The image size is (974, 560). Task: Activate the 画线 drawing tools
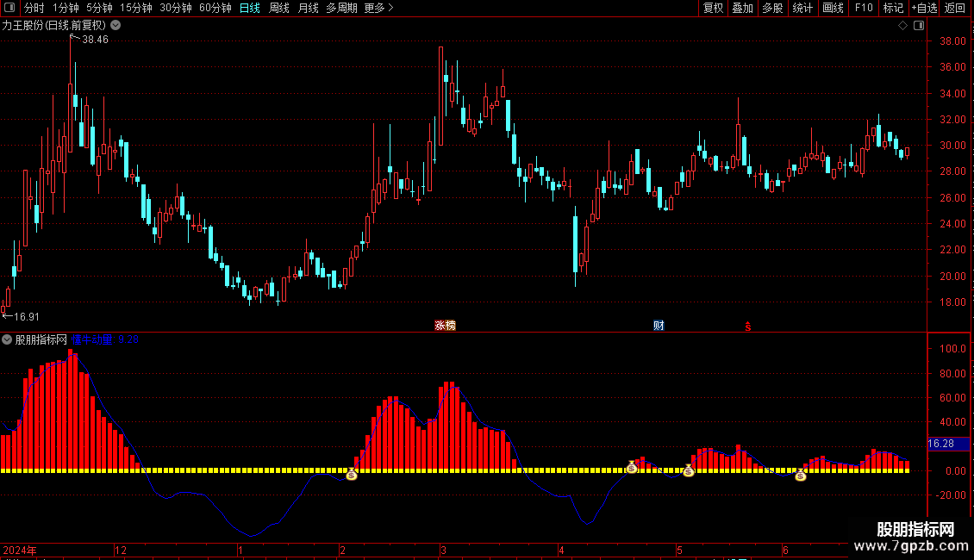pos(833,8)
